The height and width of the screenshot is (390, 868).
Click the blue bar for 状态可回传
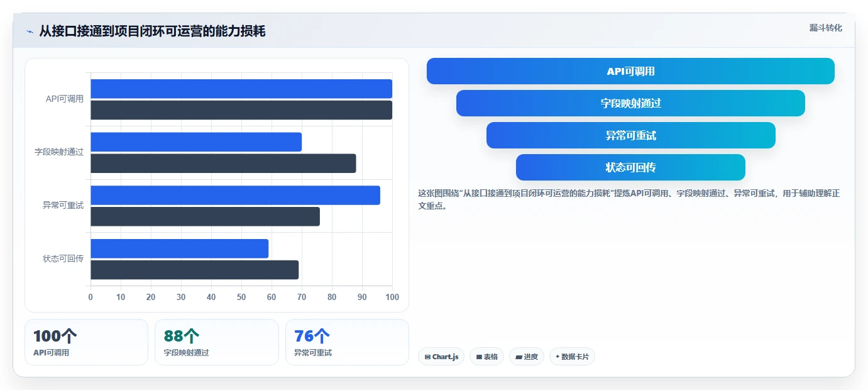[179, 248]
